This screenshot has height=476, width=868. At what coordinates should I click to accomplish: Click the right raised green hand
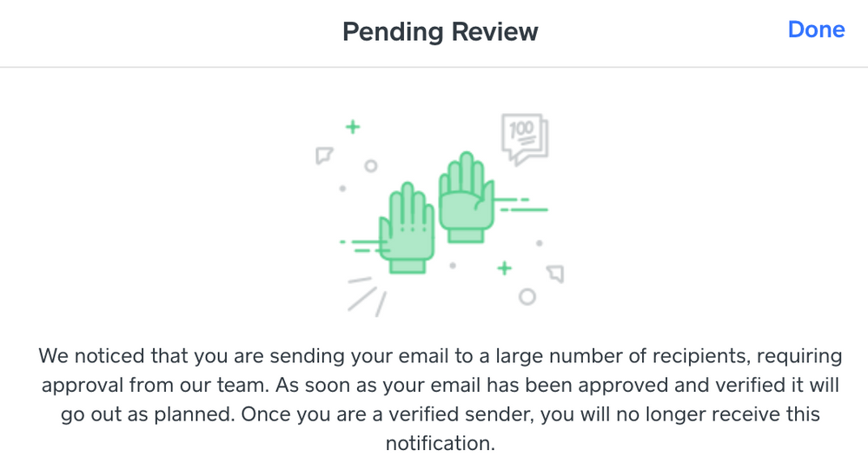(466, 196)
